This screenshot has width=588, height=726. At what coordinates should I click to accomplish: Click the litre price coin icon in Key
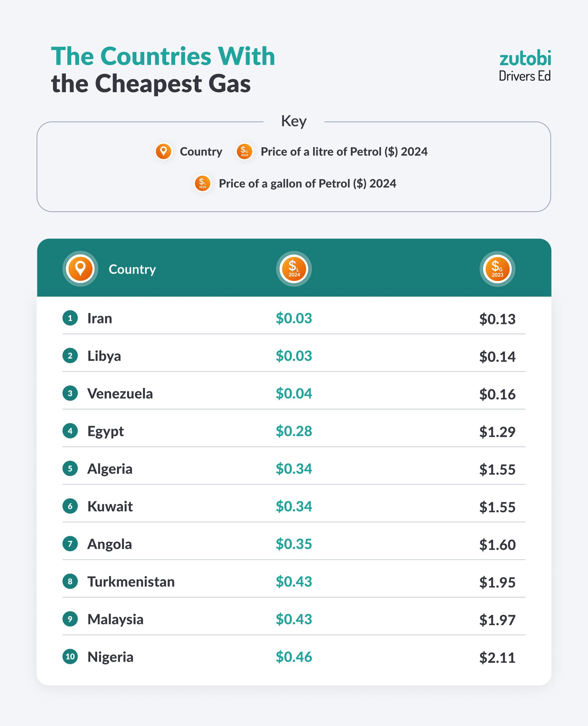coord(244,151)
